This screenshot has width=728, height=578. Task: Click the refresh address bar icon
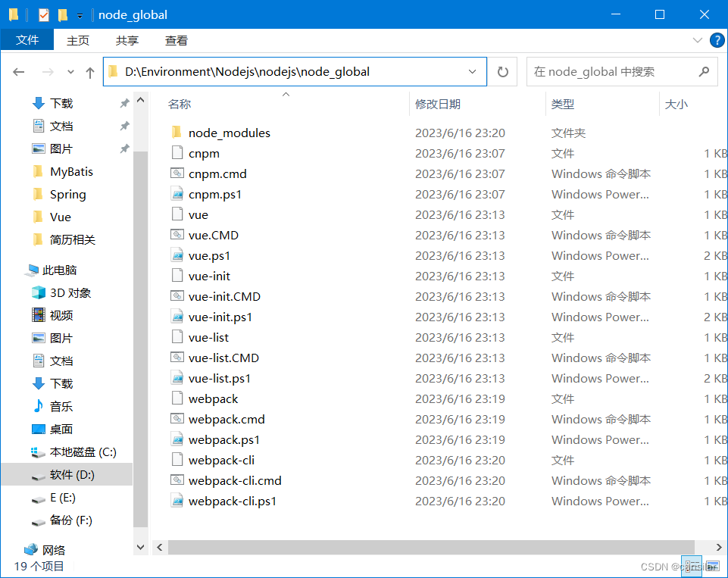[x=501, y=71]
